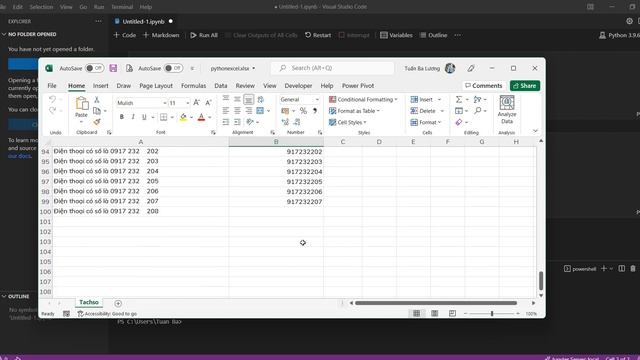Open the File tab
The height and width of the screenshot is (360, 640).
point(52,86)
